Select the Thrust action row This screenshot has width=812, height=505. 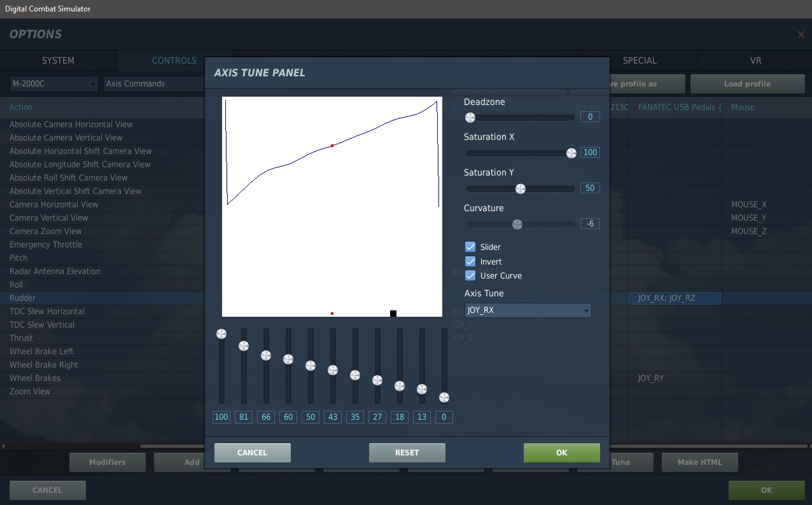pos(102,338)
